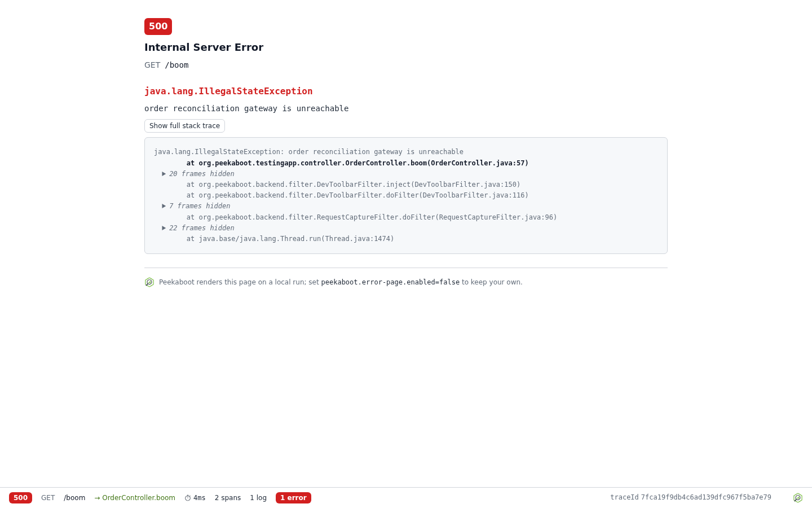Click the DevToolbarFilter.inject stack frame line
Image resolution: width=812 pixels, height=508 pixels.
354,185
